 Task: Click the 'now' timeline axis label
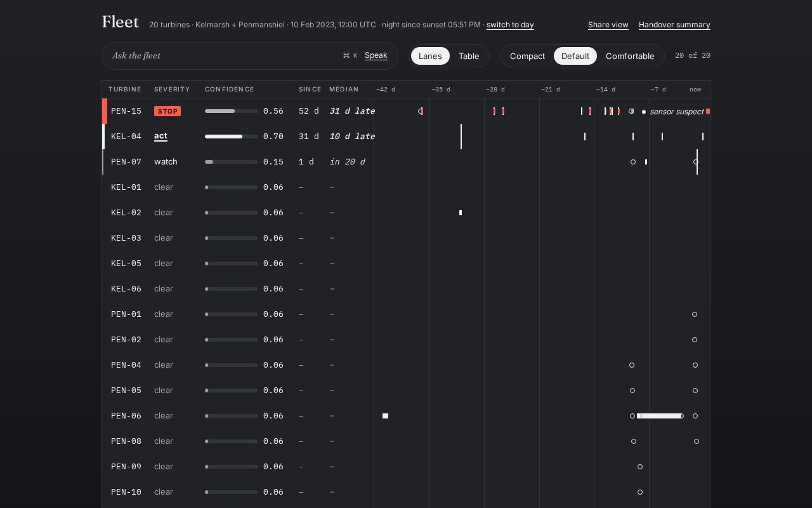[x=695, y=90]
